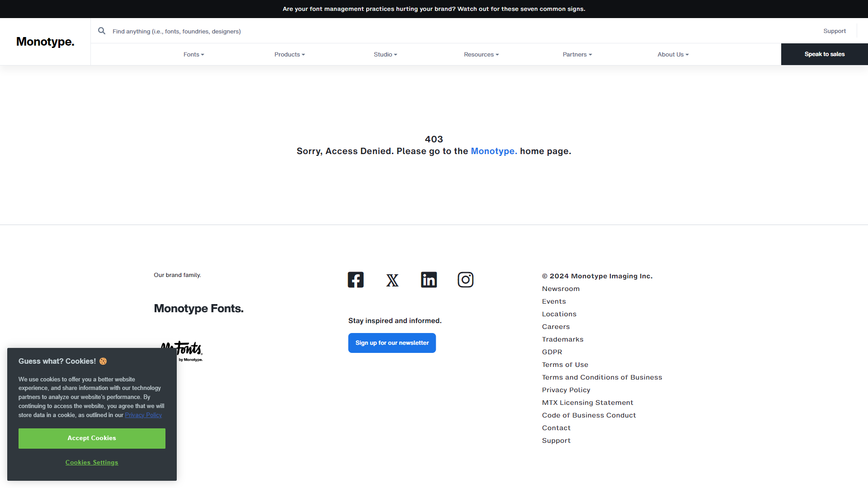Click the Monotype logo in the header
The image size is (868, 488).
click(x=45, y=42)
